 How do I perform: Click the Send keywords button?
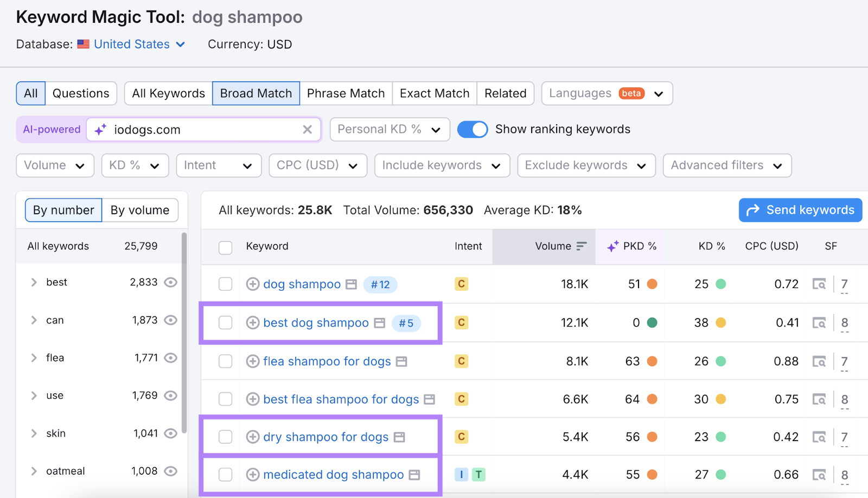click(800, 210)
